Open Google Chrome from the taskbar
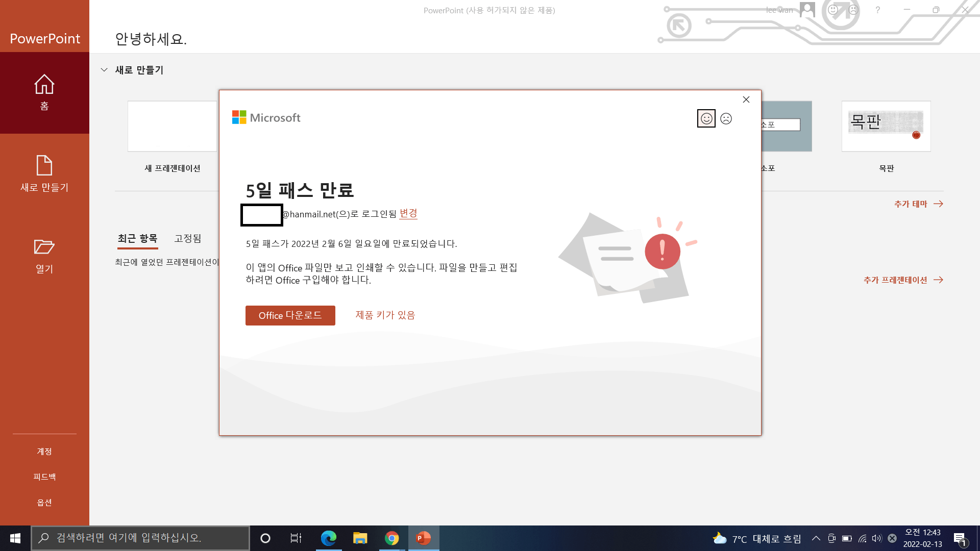The height and width of the screenshot is (551, 980). point(392,538)
